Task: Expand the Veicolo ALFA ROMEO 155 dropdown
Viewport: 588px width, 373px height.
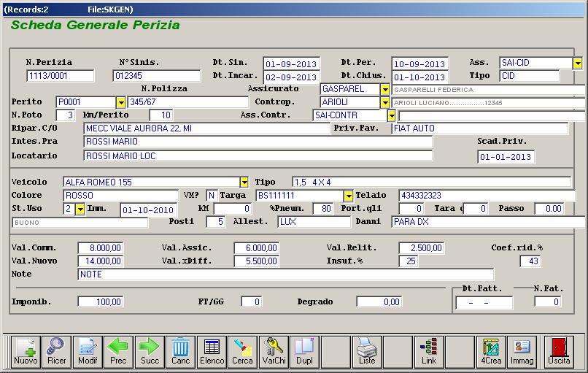Action: tap(244, 182)
